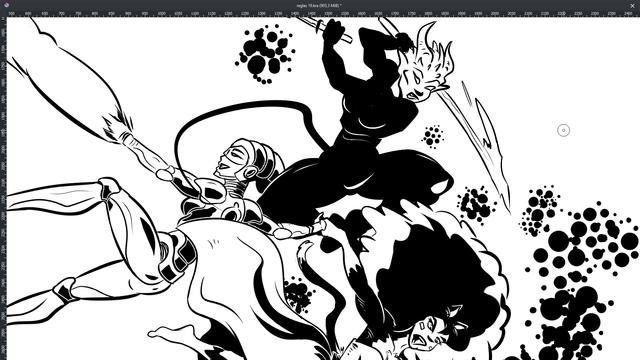
Task: Click the vertical ruler beside the canvas
Action: pyautogui.click(x=3, y=189)
